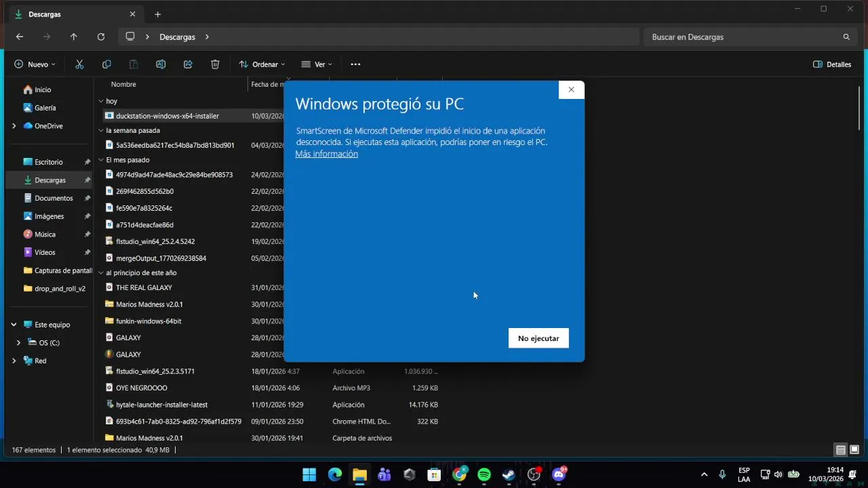Click the file list vertical scrollbar
The width and height of the screenshot is (868, 488).
click(x=859, y=108)
